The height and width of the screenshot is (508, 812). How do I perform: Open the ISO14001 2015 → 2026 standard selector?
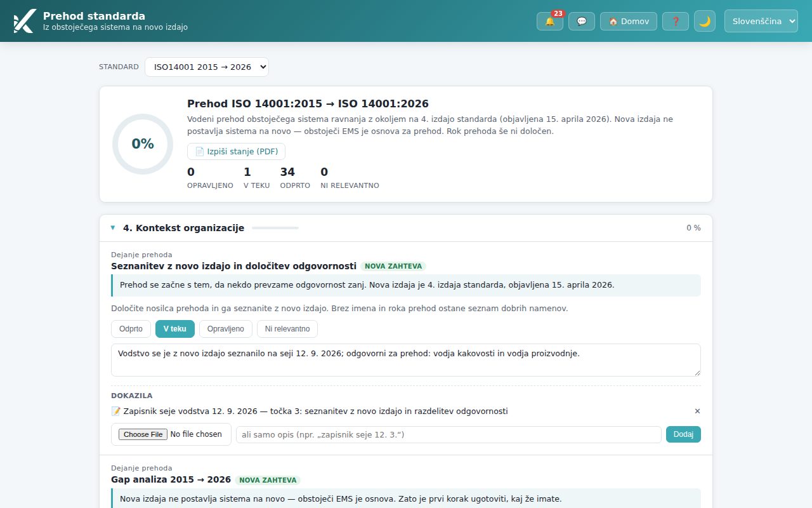point(207,67)
